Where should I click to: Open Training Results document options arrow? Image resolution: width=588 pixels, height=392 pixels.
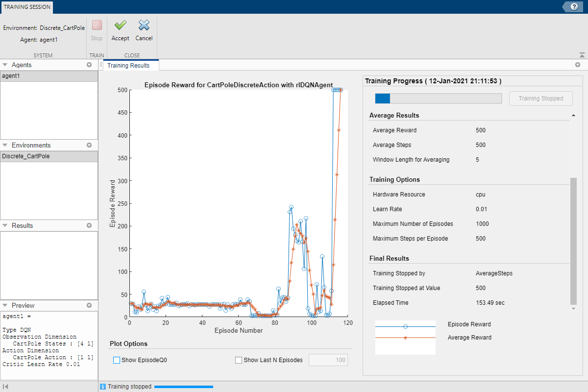(x=577, y=65)
